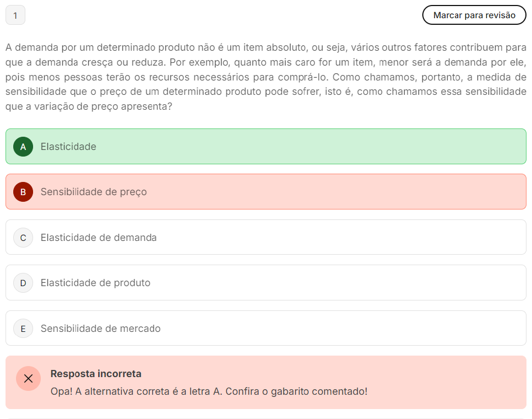
Task: Click the red X incorrect-answer icon
Action: point(29,379)
